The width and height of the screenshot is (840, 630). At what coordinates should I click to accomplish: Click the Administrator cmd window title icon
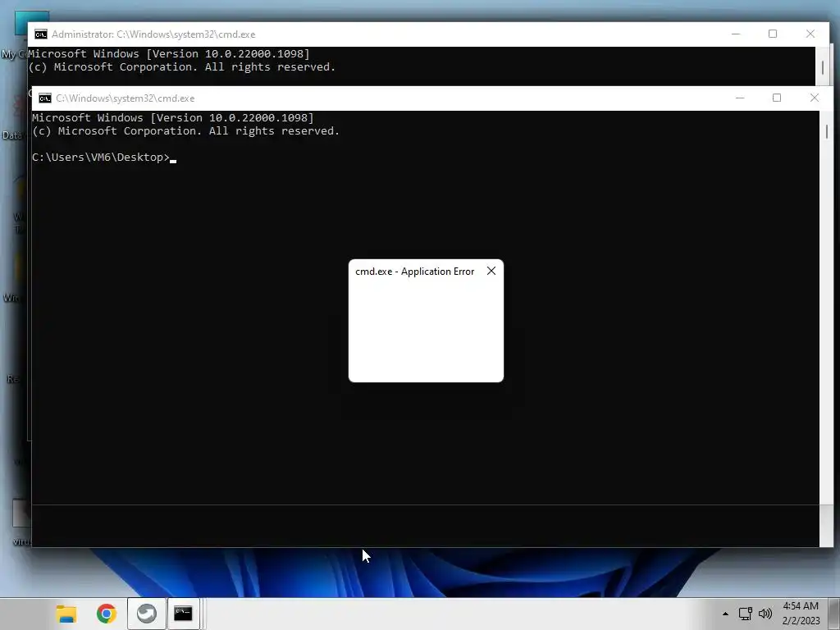[41, 34]
